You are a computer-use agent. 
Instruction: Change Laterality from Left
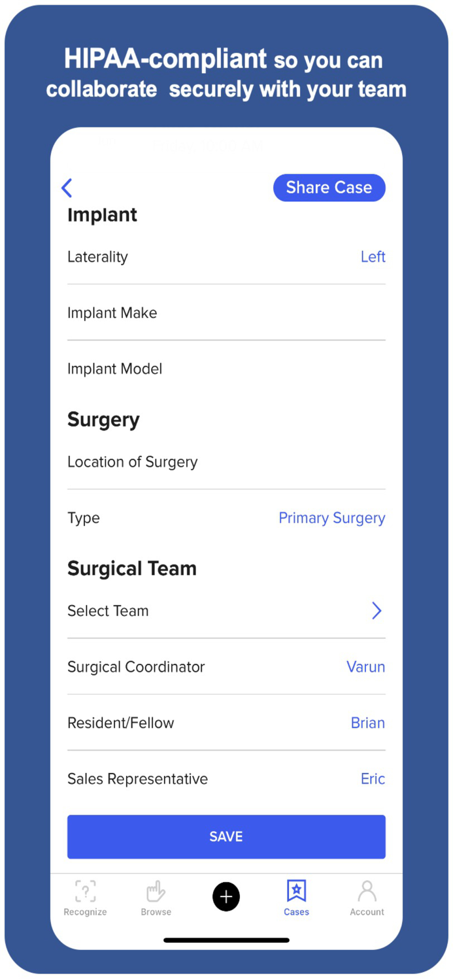coord(373,257)
